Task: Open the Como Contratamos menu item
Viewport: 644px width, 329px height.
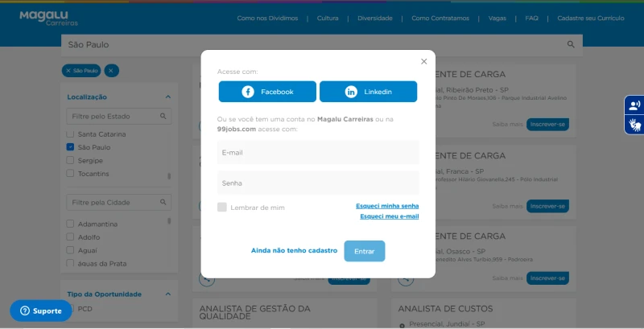Action: [x=440, y=18]
